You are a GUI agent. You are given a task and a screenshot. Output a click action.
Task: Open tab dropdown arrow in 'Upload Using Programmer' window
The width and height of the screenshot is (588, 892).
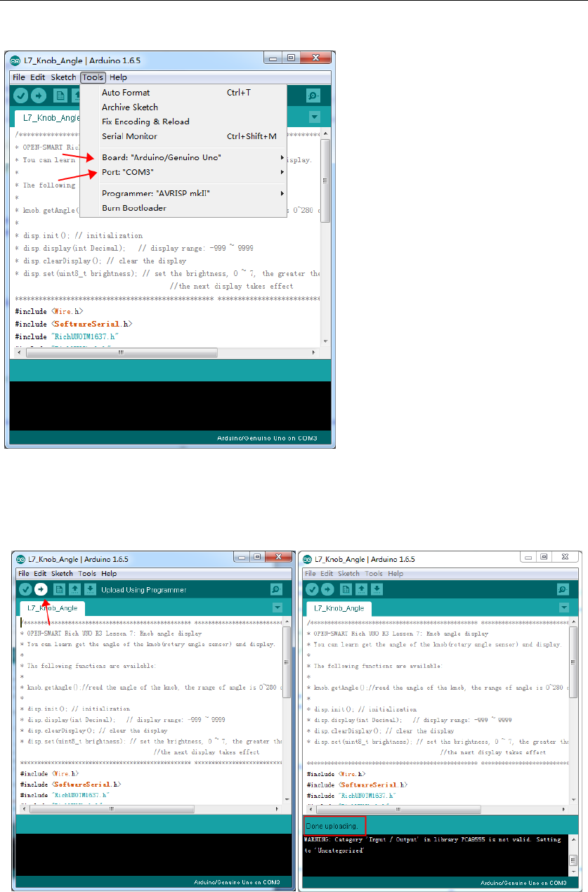point(277,608)
